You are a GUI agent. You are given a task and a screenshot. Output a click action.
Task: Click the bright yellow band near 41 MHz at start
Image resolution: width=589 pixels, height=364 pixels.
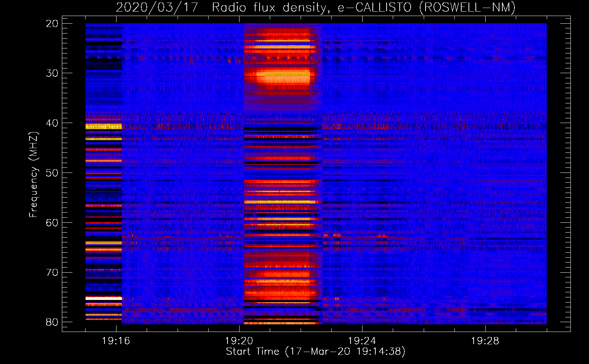(104, 126)
